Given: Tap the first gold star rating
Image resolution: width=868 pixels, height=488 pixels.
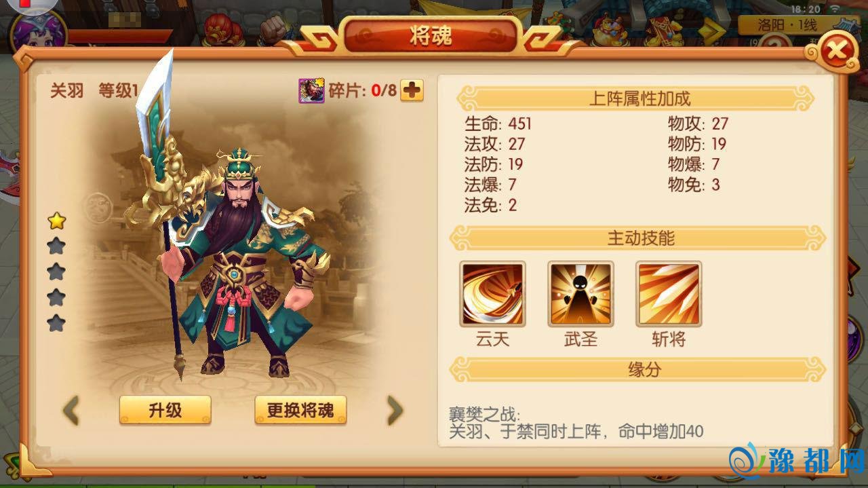Looking at the screenshot, I should coord(56,221).
